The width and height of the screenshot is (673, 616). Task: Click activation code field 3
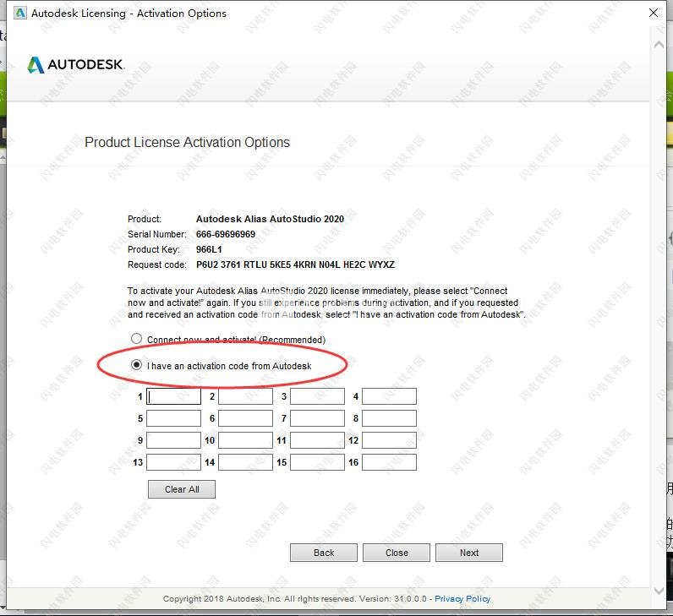click(317, 396)
